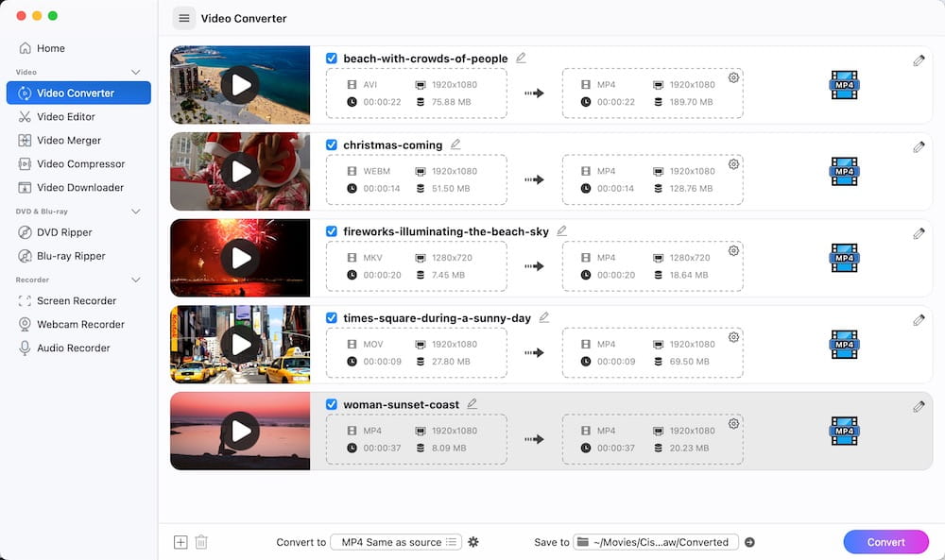Collapse the Video section chevron
Viewport: 945px width, 560px height.
[x=135, y=73]
